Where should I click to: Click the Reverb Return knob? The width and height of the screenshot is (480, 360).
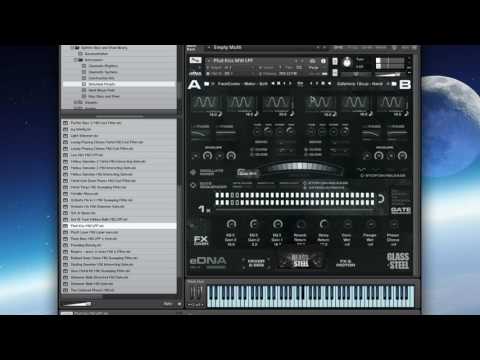click(300, 224)
